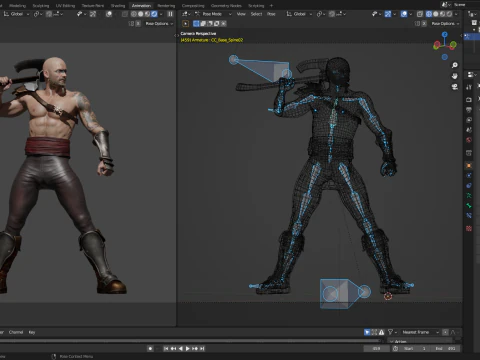480x360 pixels.
Task: Click the pan hand viewport icon
Action: point(455,76)
